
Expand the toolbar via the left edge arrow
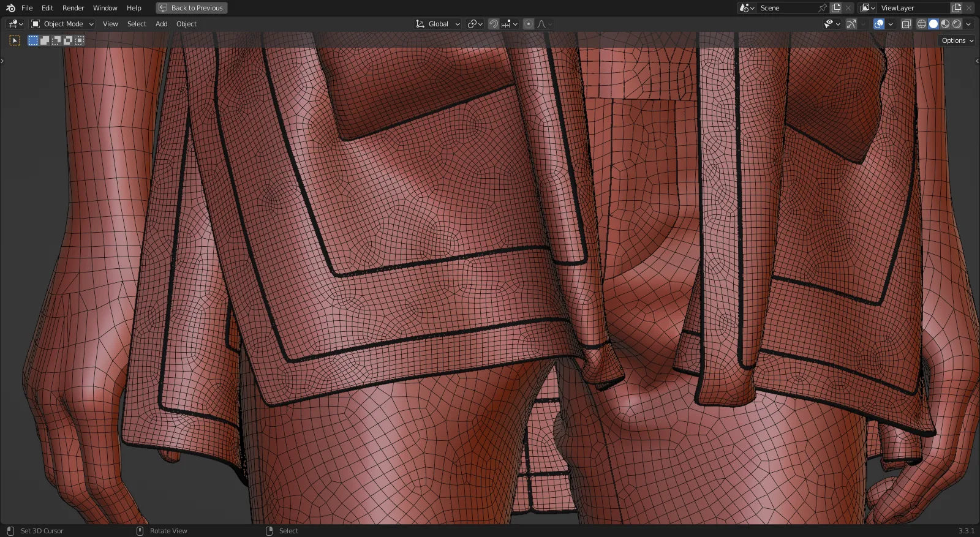(2, 61)
